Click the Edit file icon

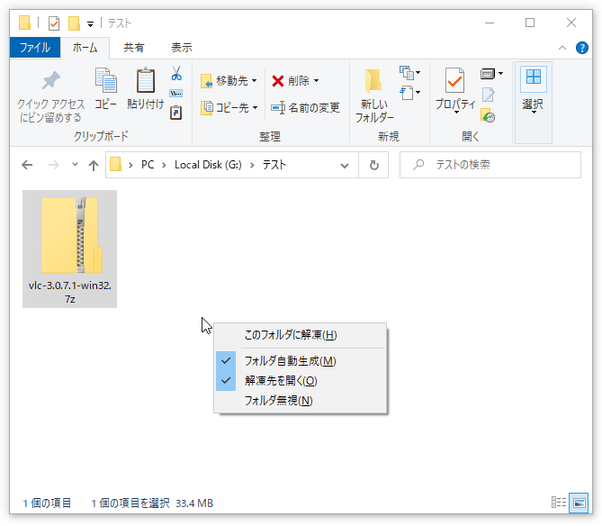tap(488, 94)
